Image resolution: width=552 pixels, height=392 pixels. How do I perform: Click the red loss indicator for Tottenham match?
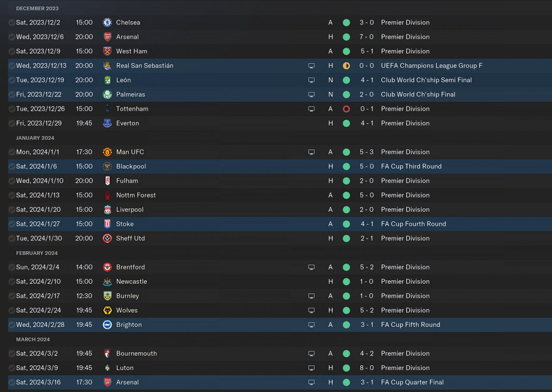pyautogui.click(x=346, y=109)
